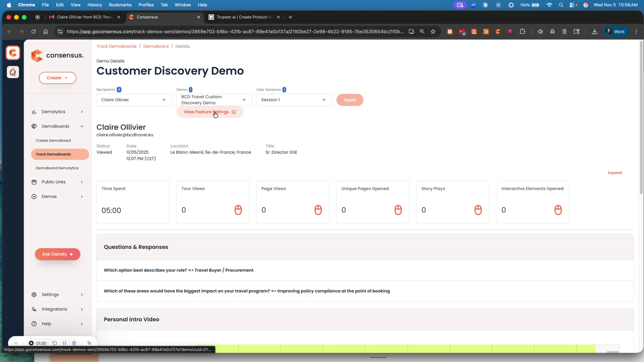644x362 pixels.
Task: Open the Bookmarks menu in the menu bar
Action: [120, 5]
